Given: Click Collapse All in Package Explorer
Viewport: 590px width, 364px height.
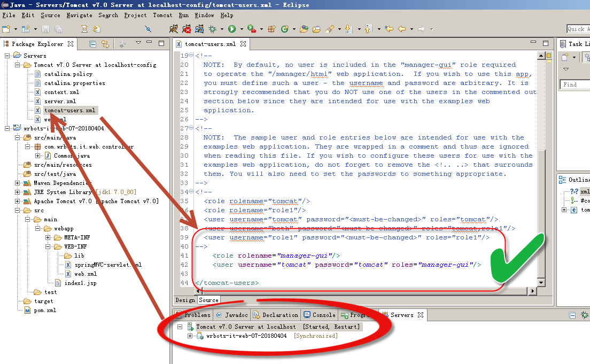Looking at the screenshot, I should tap(92, 44).
